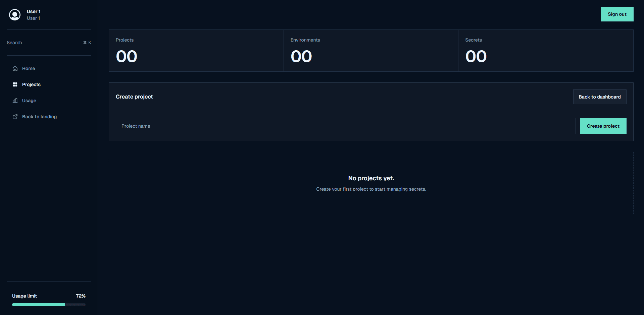Click the User 1 profile name
Image resolution: width=644 pixels, height=315 pixels.
33,11
